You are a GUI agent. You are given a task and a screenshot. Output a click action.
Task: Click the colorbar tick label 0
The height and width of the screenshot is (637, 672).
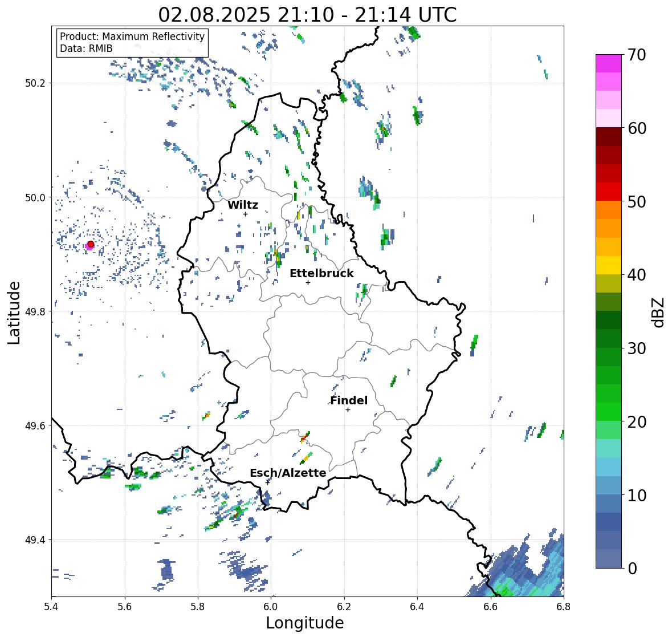coord(632,569)
